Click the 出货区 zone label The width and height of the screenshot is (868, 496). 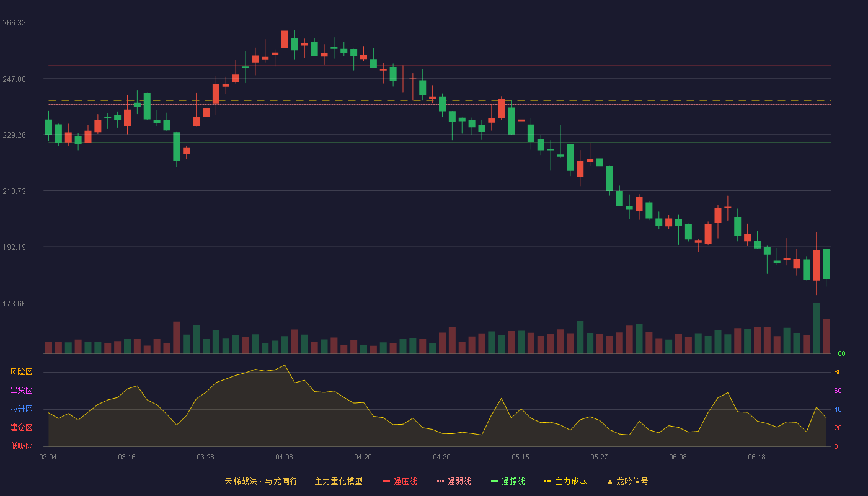tap(21, 391)
